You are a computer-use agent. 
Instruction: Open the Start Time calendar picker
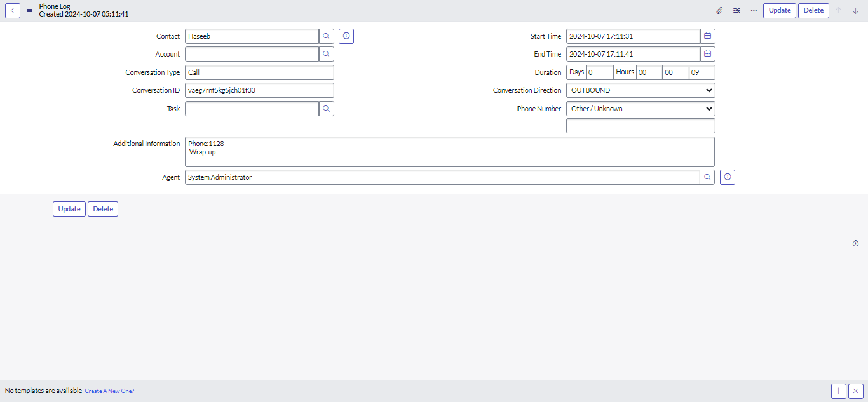pyautogui.click(x=707, y=36)
